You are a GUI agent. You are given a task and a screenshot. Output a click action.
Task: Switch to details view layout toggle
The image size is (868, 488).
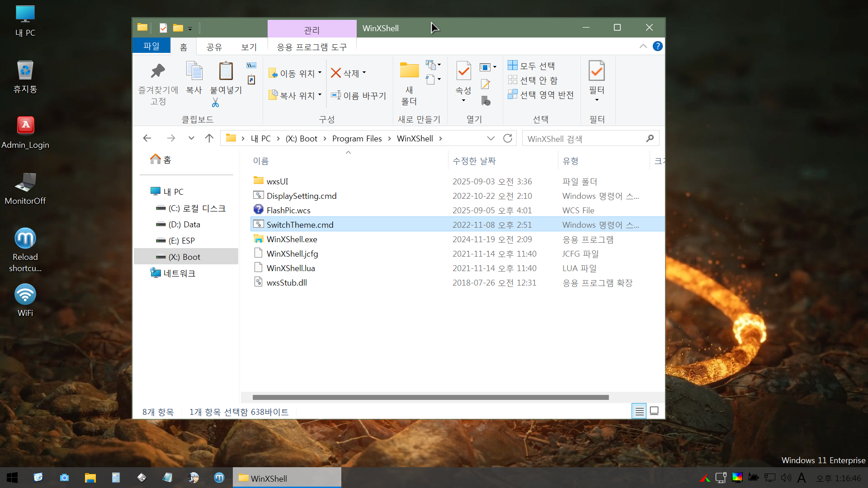coord(639,411)
